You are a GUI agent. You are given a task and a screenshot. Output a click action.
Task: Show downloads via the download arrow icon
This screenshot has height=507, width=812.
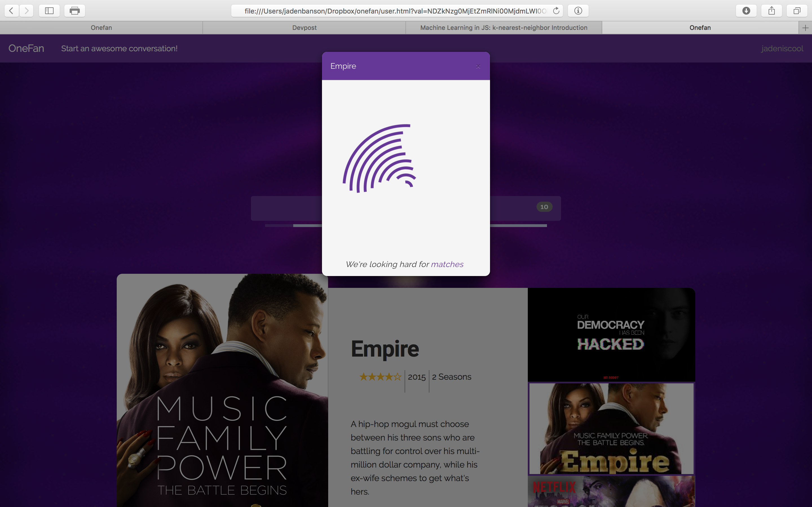point(746,11)
